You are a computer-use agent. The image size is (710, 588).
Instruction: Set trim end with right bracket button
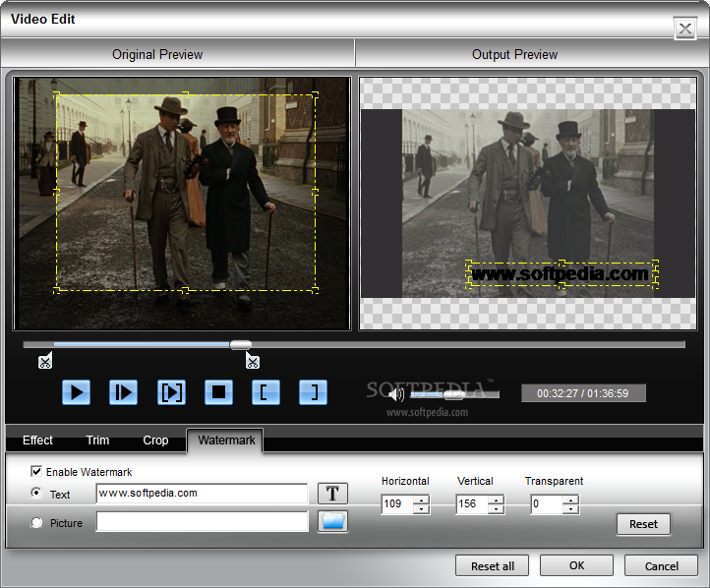coord(313,392)
